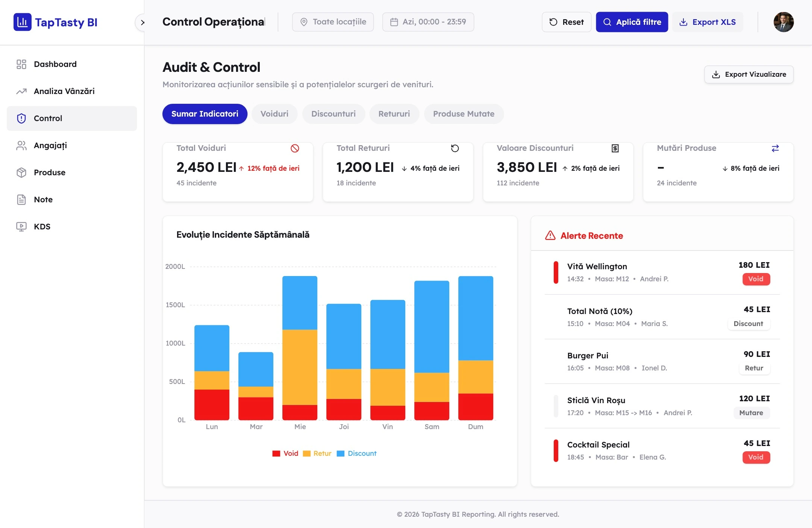Open Dashboard from the sidebar
Viewport: 812px width, 528px height.
(72, 64)
